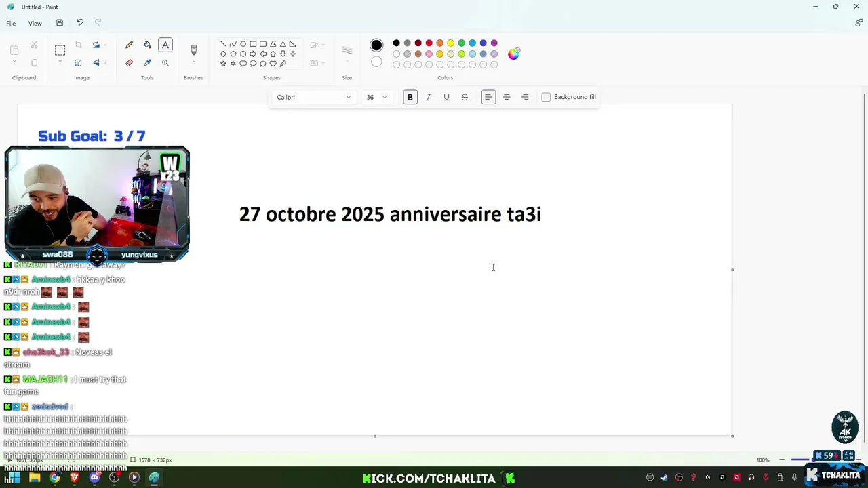Click the Brushes tool icon
868x488 pixels.
[193, 49]
